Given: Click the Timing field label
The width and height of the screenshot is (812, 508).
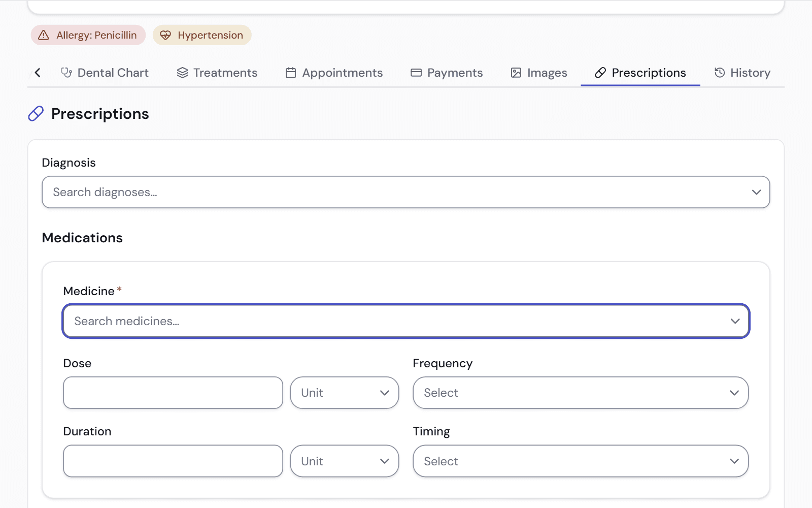Looking at the screenshot, I should (431, 431).
